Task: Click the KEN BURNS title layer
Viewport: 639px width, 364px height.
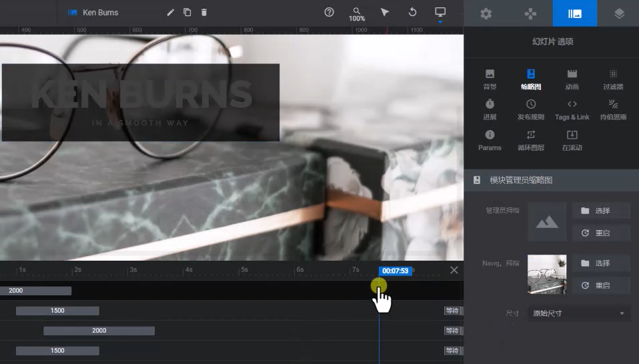Action: (x=141, y=95)
